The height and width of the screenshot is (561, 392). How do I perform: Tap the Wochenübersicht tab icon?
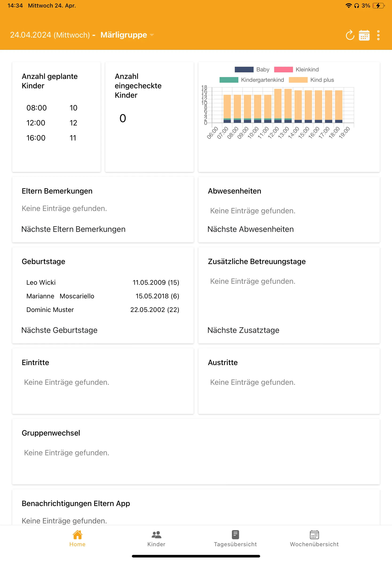tap(314, 535)
